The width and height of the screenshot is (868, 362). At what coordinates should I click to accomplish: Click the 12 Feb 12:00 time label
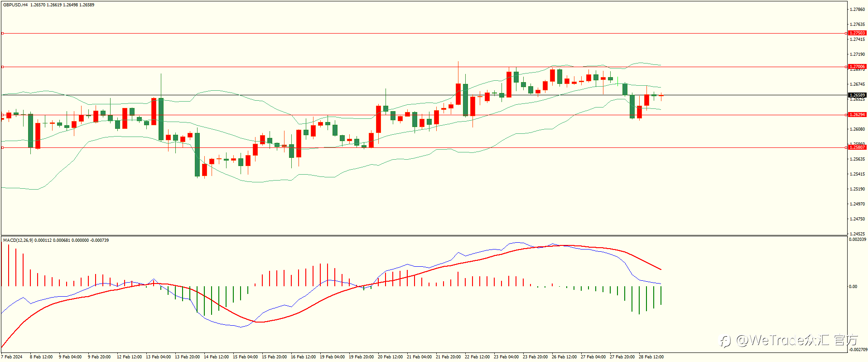point(129,357)
